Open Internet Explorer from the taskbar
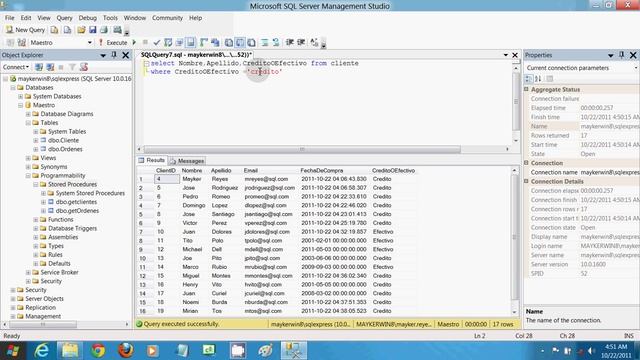This screenshot has height=360, width=640. 41,351
